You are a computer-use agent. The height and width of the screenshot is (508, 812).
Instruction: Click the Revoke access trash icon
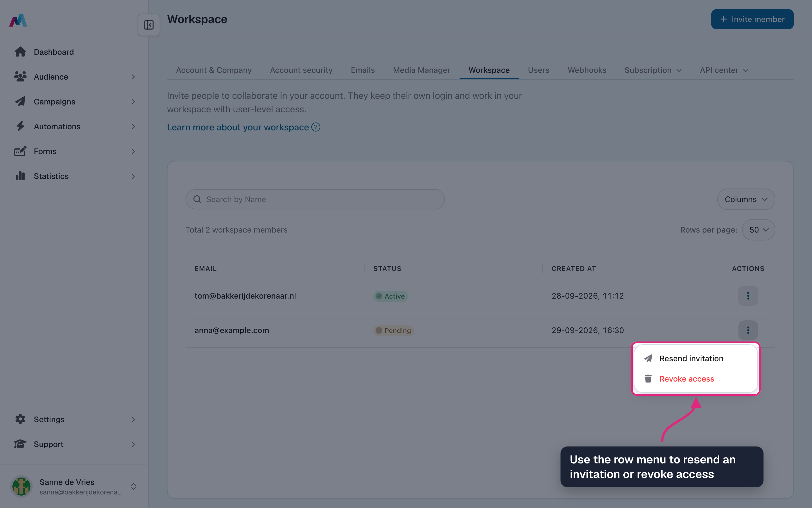coord(648,379)
